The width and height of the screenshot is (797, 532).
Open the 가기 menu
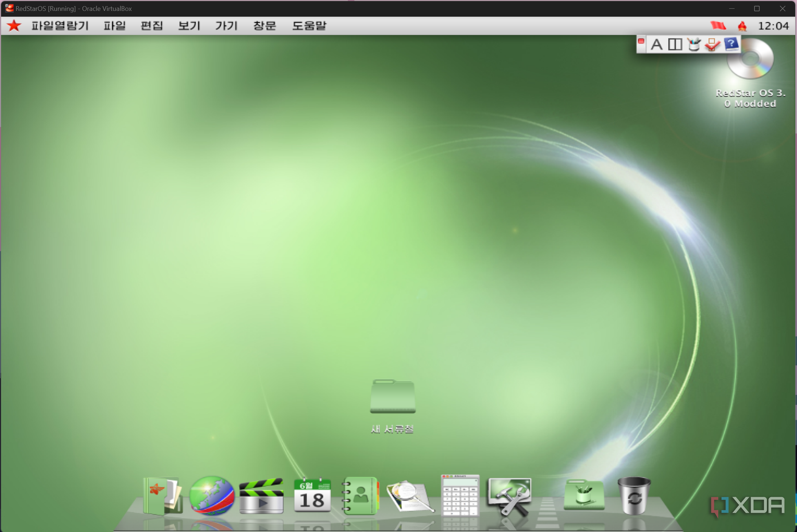click(x=226, y=26)
